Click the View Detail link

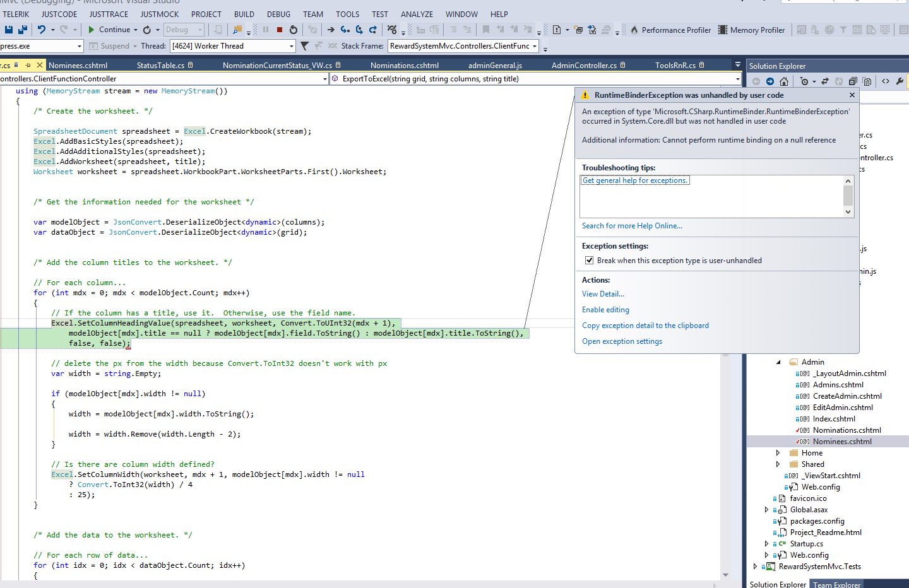603,294
